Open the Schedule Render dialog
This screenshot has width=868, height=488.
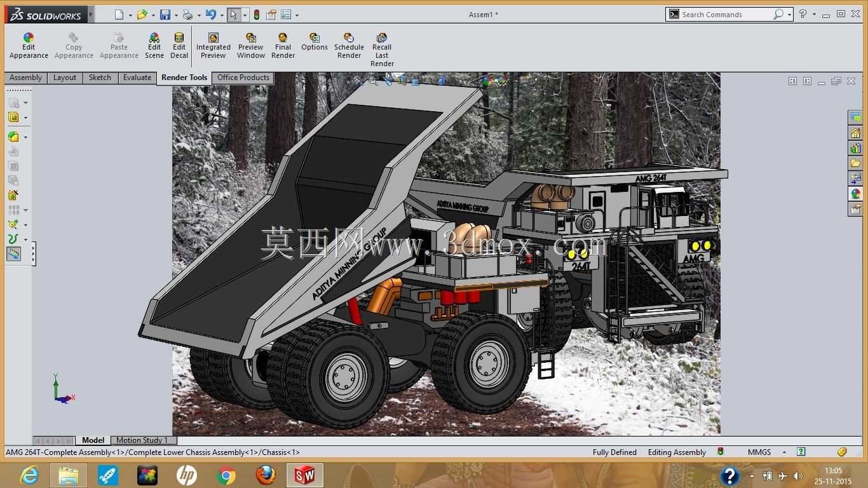(x=349, y=46)
